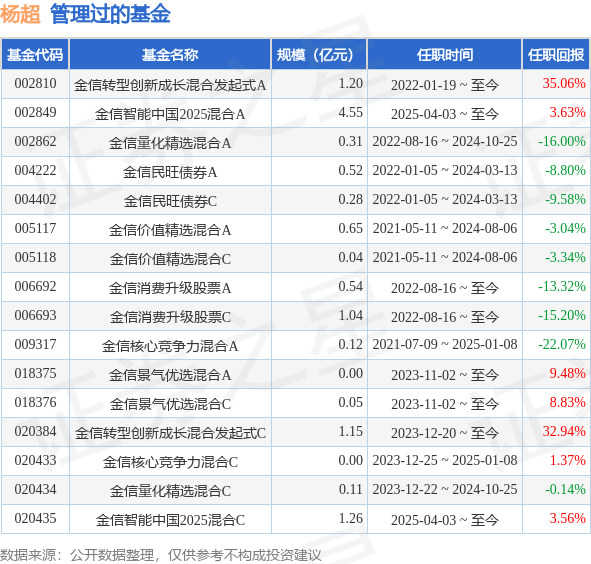Click tenure 2023-12-20 ~ 至今

pos(445,433)
